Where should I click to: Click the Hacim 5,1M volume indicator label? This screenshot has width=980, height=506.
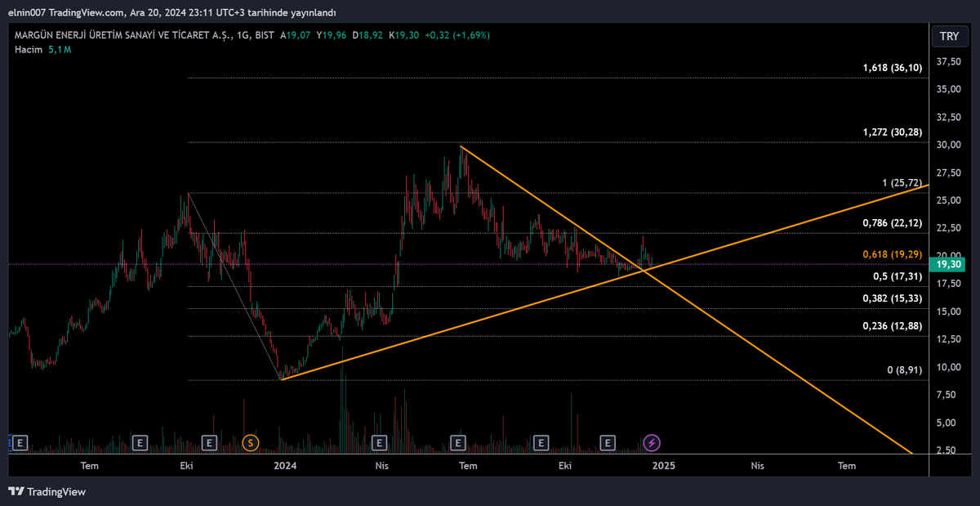[42, 50]
